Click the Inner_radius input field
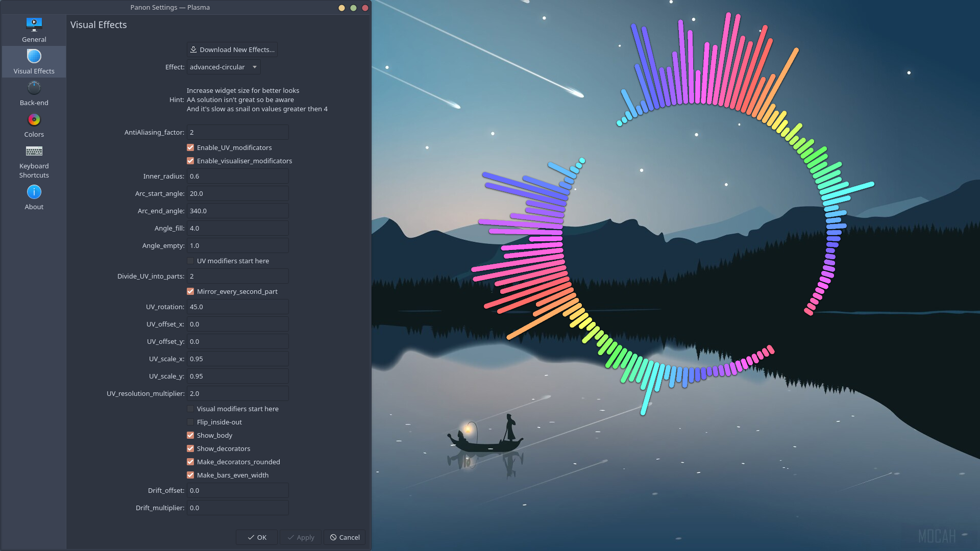Screen dimensions: 980x551 (x=238, y=176)
